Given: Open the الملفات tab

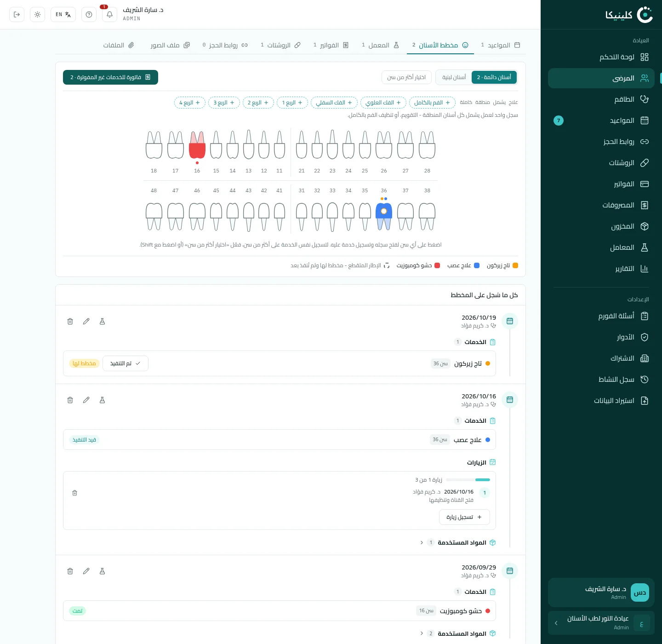Looking at the screenshot, I should (x=119, y=45).
